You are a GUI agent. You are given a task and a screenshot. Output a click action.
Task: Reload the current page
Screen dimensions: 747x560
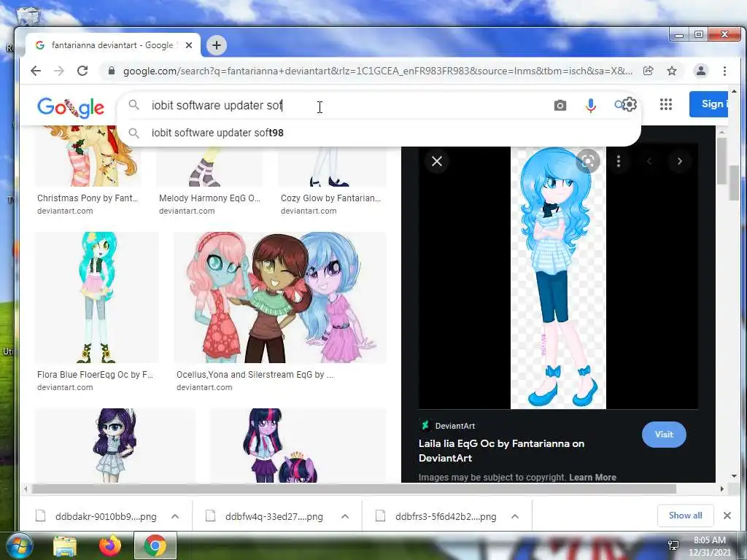[x=82, y=71]
